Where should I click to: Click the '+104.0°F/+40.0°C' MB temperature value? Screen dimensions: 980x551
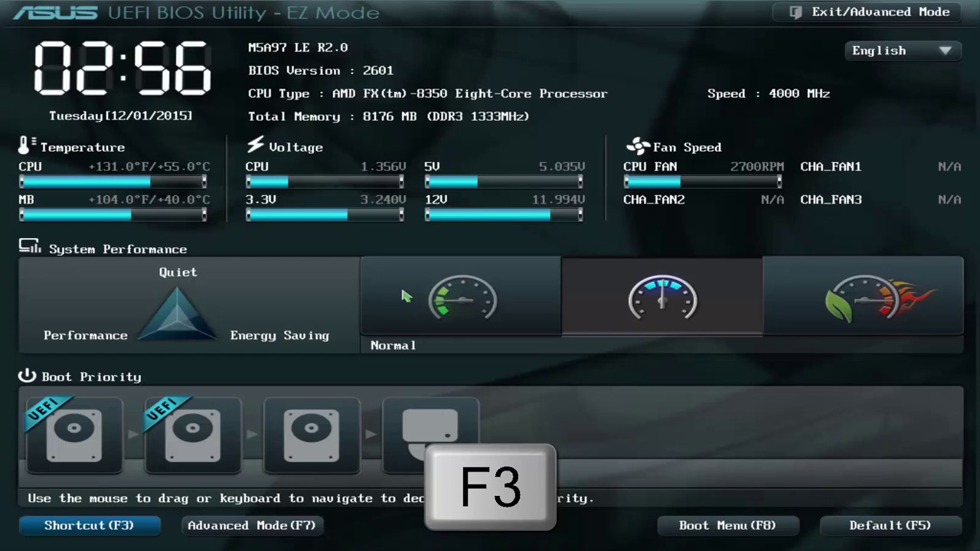click(149, 199)
